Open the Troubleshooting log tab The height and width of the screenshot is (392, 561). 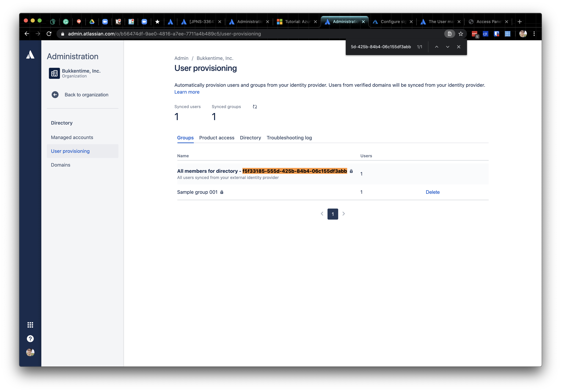tap(289, 138)
